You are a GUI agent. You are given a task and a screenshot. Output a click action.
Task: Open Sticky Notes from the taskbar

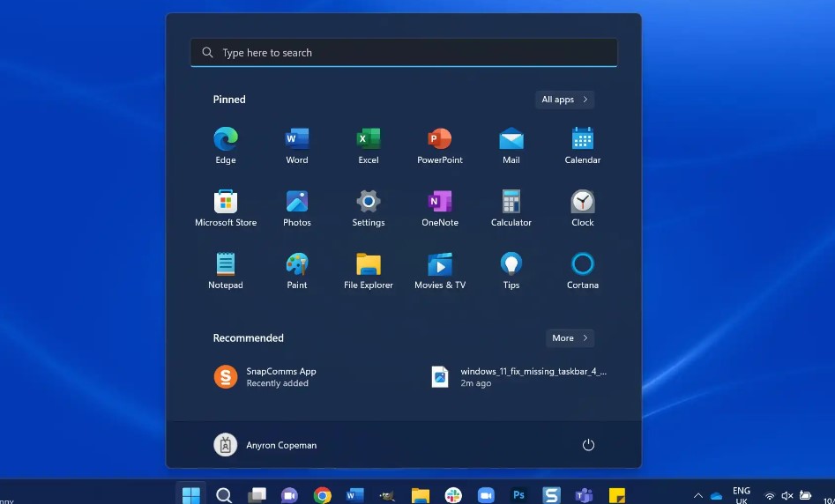click(616, 495)
